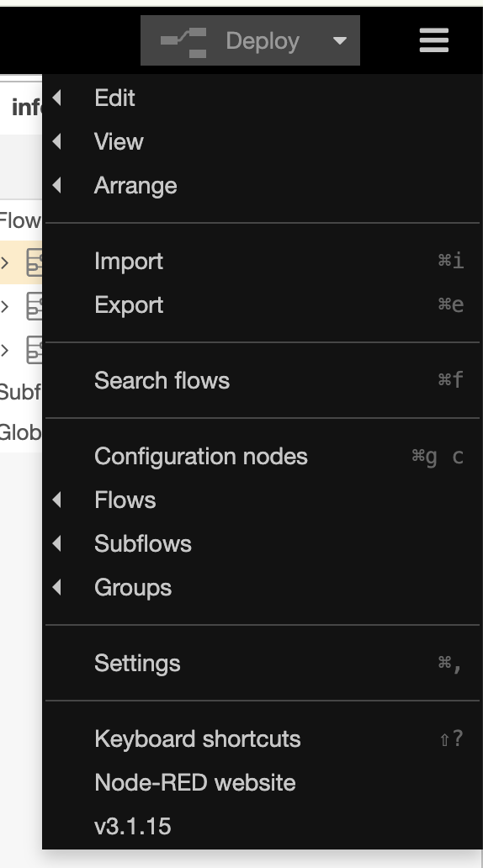Open the Arrange submenu arrow
Image resolution: width=483 pixels, height=868 pixels.
56,185
